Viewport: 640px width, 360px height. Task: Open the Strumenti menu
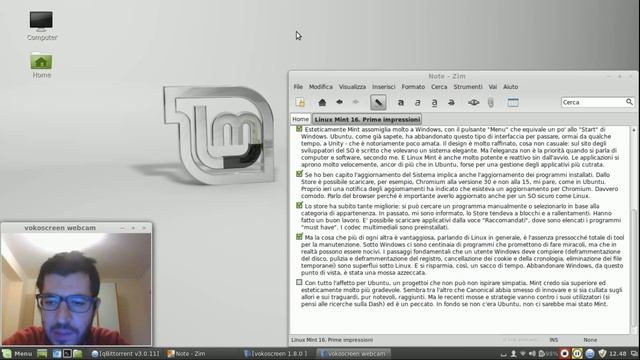pos(468,87)
